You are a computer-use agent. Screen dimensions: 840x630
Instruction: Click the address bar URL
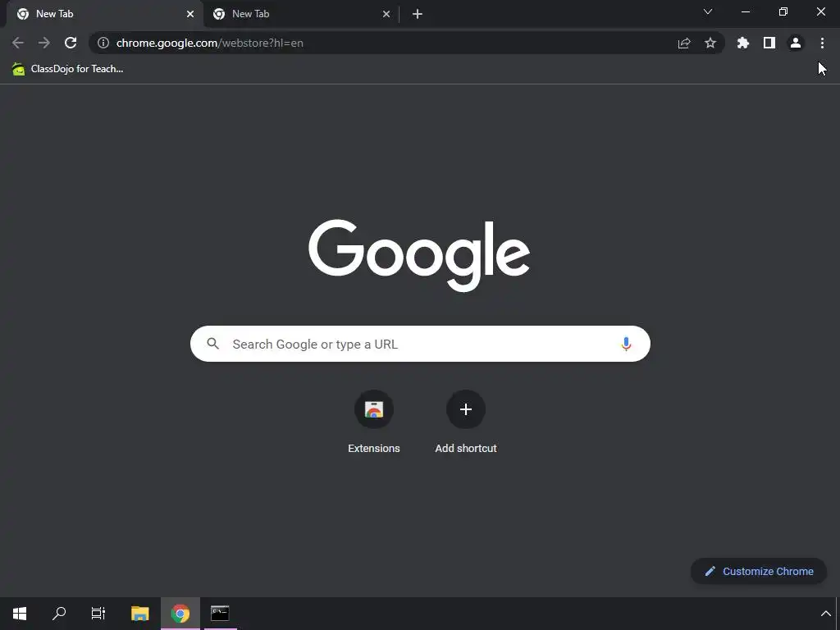[x=209, y=43]
